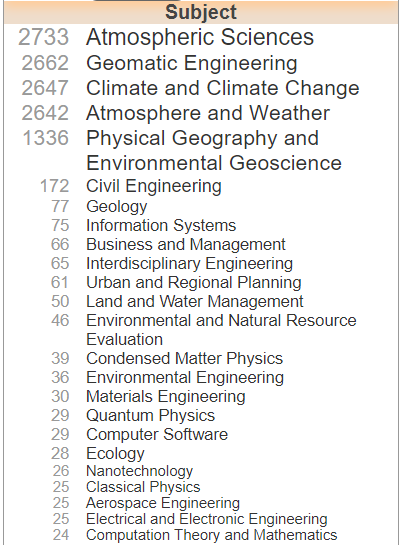Select the Geology subject
Image resolution: width=399 pixels, height=545 pixels.
pyautogui.click(x=117, y=206)
